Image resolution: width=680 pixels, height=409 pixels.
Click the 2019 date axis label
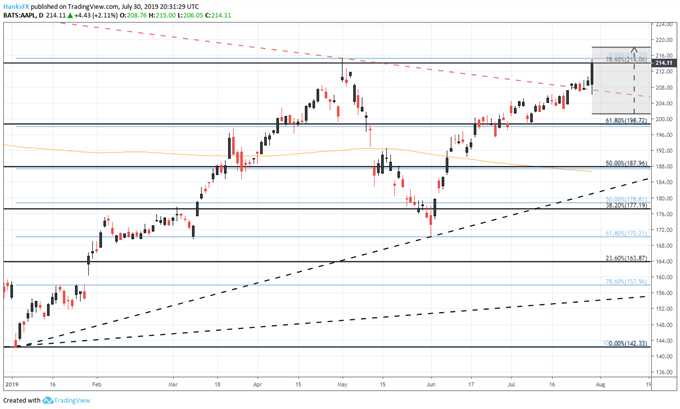point(12,384)
